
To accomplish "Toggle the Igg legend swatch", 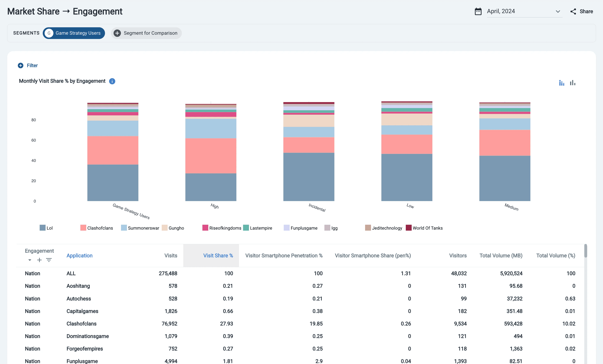I will 327,228.
